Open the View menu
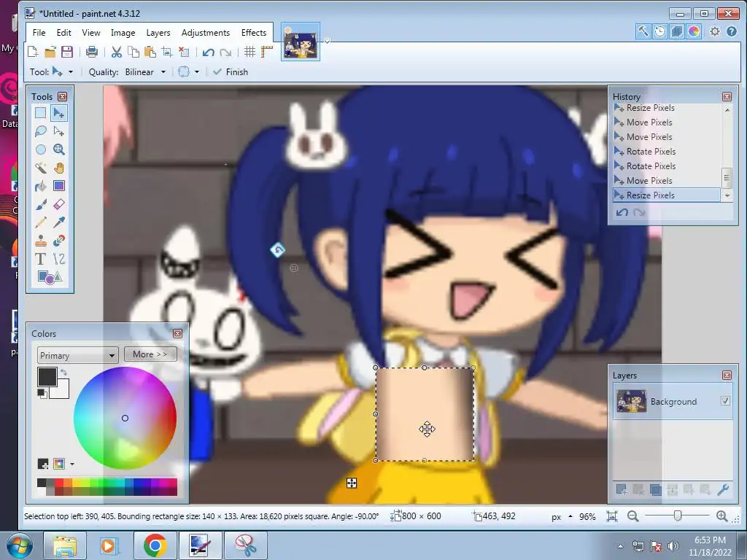Screen dimensions: 747x560 click(91, 32)
